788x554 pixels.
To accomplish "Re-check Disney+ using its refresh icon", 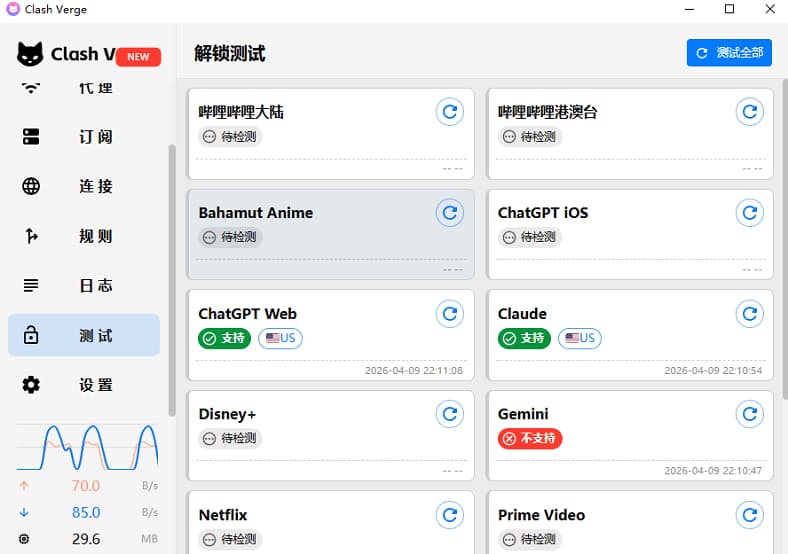I will [x=450, y=413].
